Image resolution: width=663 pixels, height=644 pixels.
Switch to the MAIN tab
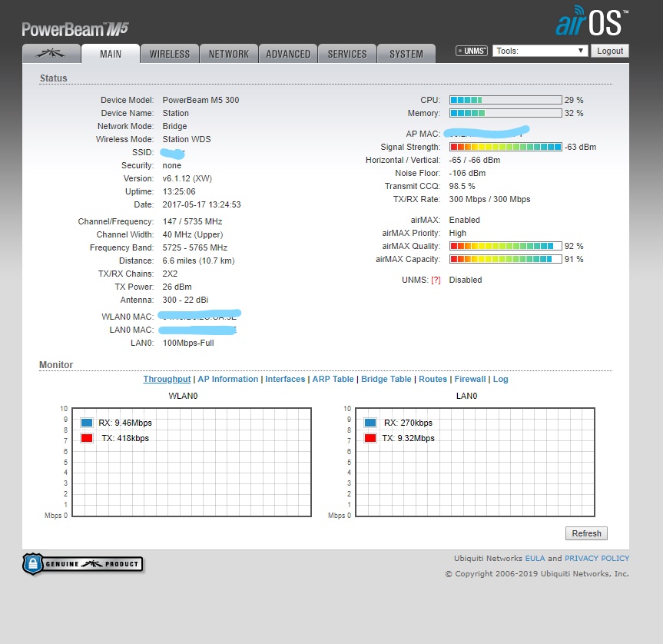tap(111, 54)
